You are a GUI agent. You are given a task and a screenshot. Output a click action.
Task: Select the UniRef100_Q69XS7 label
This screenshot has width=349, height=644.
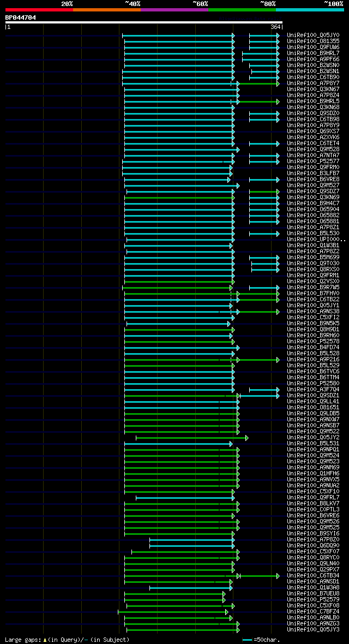pyautogui.click(x=313, y=132)
